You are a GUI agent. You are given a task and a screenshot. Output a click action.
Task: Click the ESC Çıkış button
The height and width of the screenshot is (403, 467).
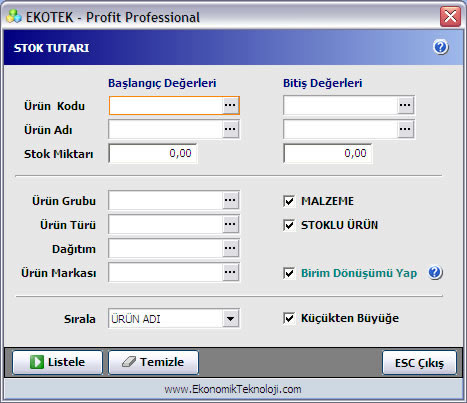(419, 363)
